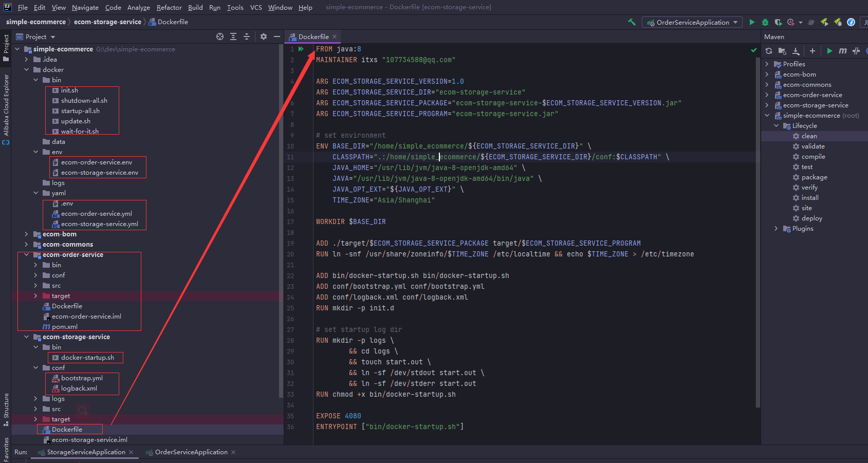Select init.sh in the docker bin folder
The height and width of the screenshot is (463, 868).
69,90
